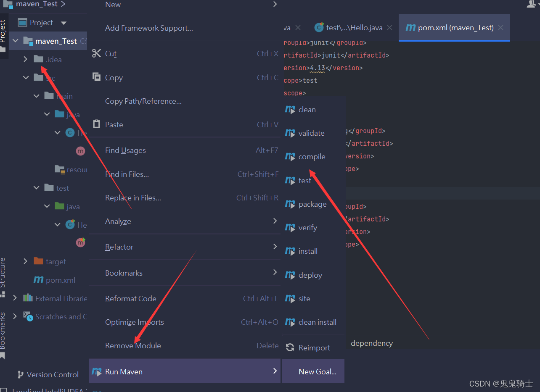The image size is (540, 392).
Task: Expand the .idea folder node
Action: [x=26, y=59]
